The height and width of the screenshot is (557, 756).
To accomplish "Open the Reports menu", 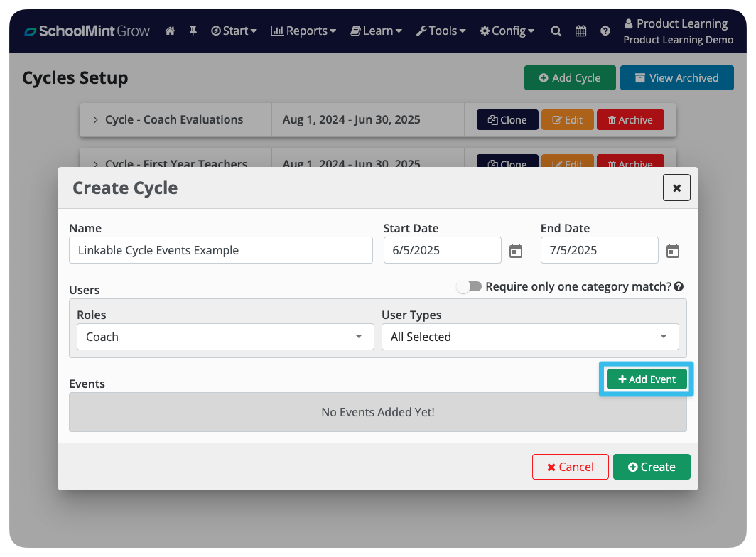I will point(303,31).
